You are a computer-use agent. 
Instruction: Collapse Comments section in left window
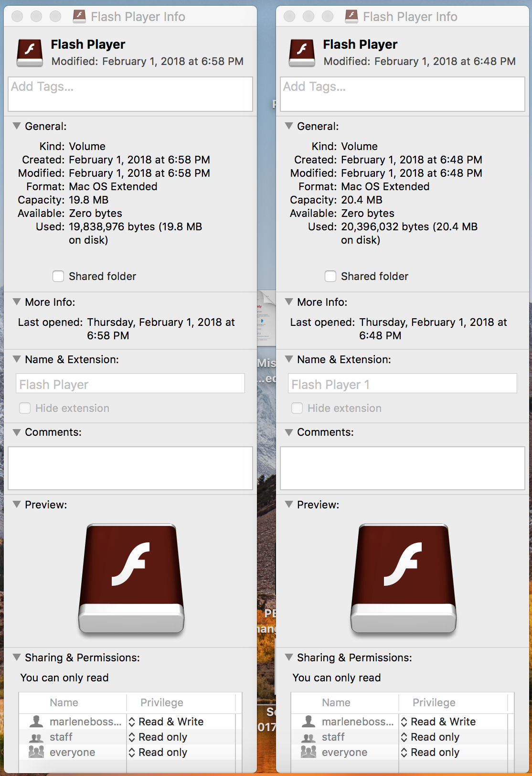(17, 432)
